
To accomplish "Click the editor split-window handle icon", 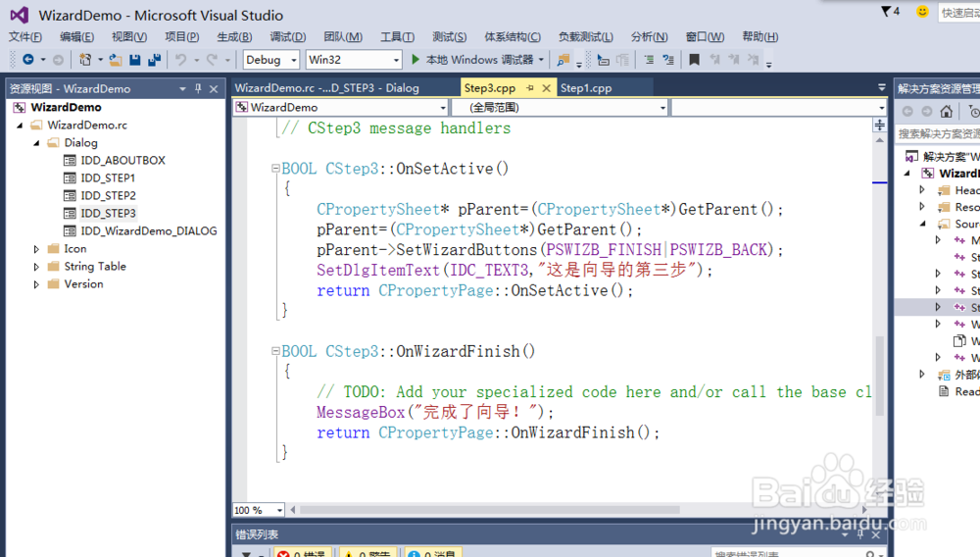I will pyautogui.click(x=879, y=125).
